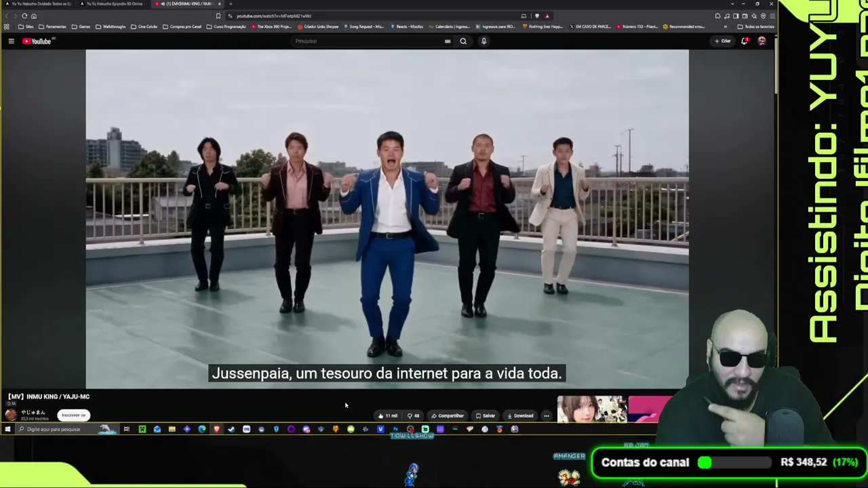Open the browser main hamburger menu
Screen dimensions: 868x488
pyautogui.click(x=772, y=16)
